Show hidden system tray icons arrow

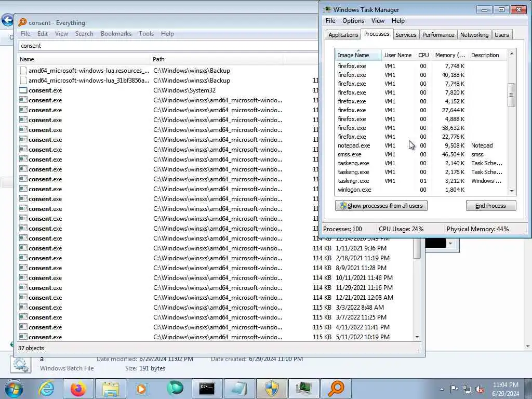(x=442, y=389)
